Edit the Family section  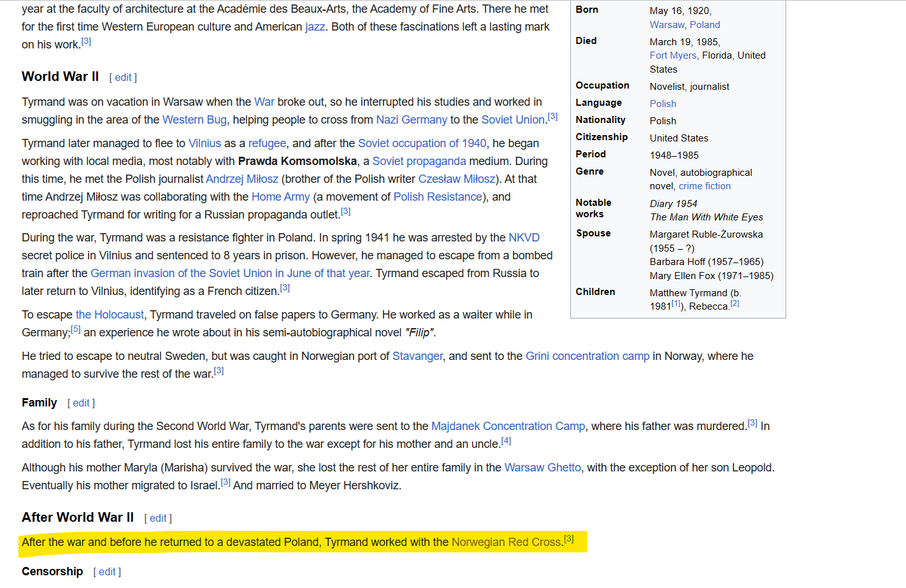click(x=81, y=403)
